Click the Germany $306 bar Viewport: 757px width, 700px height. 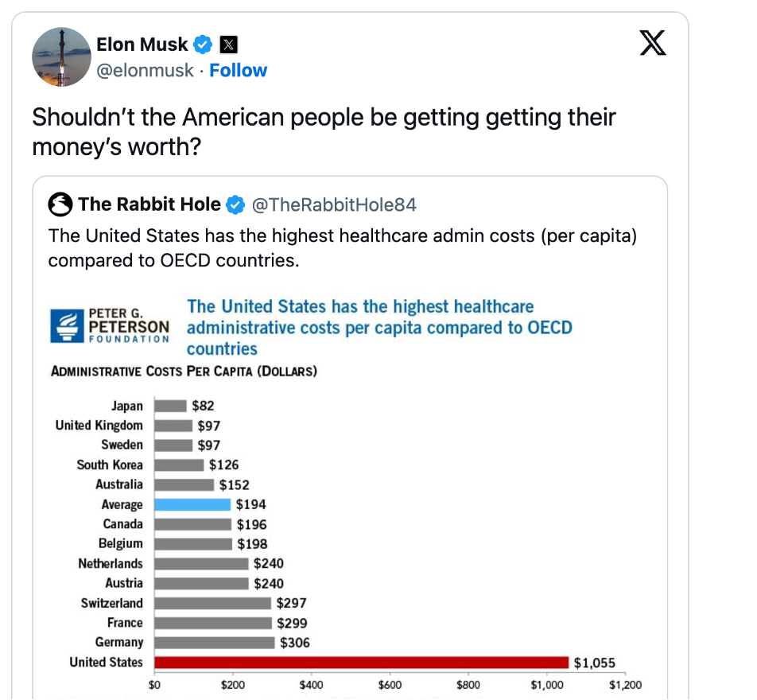214,643
